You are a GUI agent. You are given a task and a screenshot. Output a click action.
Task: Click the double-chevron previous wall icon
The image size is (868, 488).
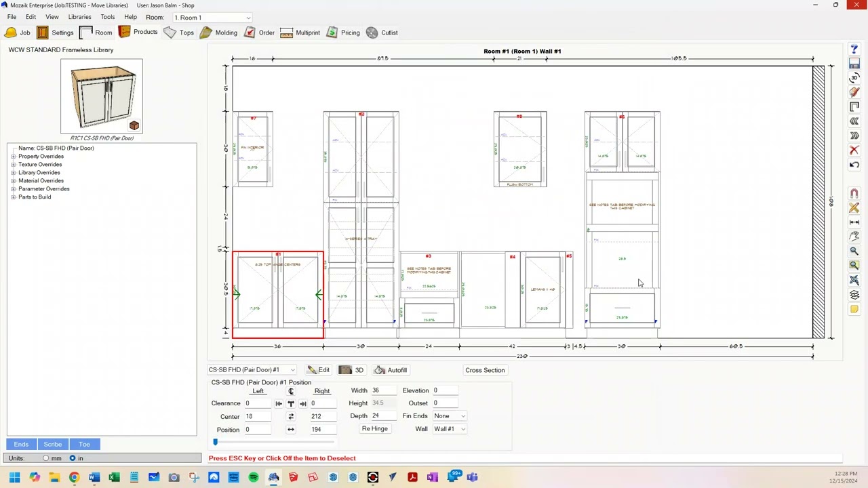coord(854,121)
